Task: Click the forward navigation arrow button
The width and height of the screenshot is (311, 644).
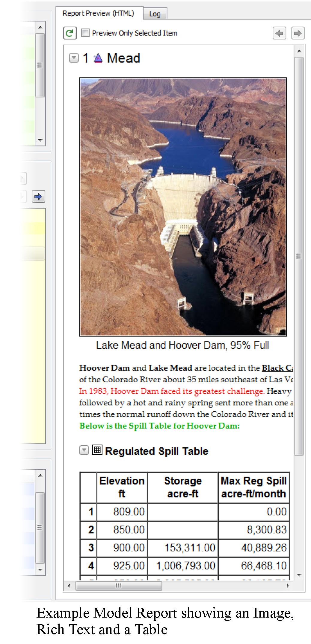Action: [x=298, y=33]
